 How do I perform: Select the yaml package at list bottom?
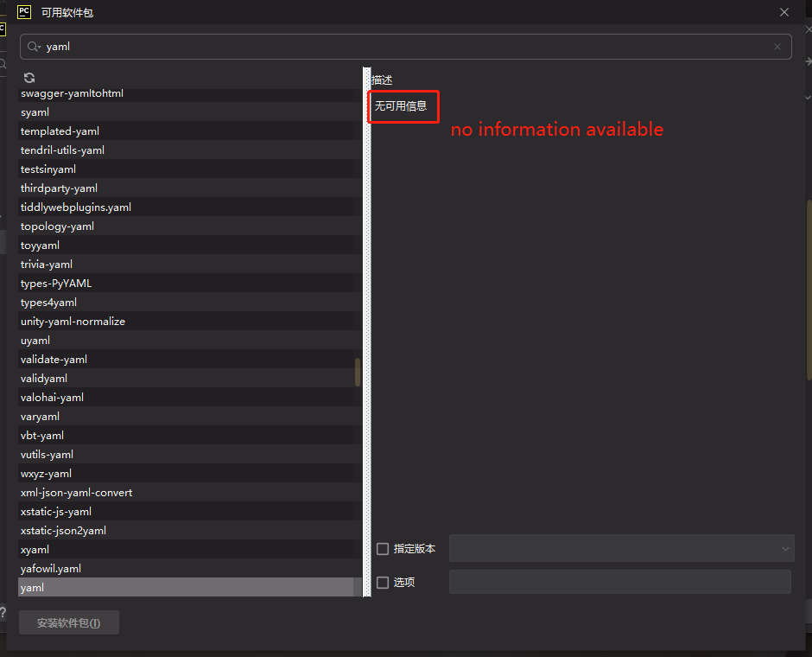(x=32, y=587)
